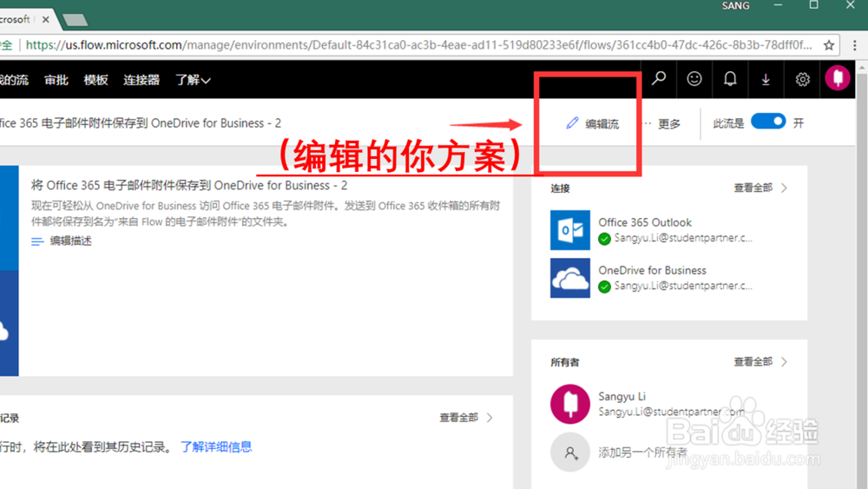Screen dimensions: 868x489
Task: Open the 我的流 menu item
Action: point(14,80)
